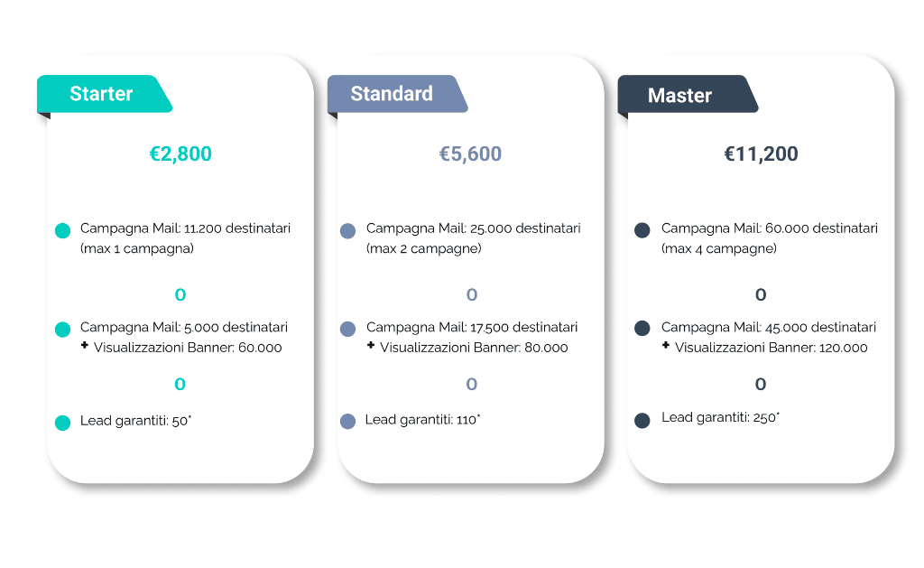Click the plus icon before Visualizzazioni Banner: 120.000
924x568 pixels.
coord(666,346)
